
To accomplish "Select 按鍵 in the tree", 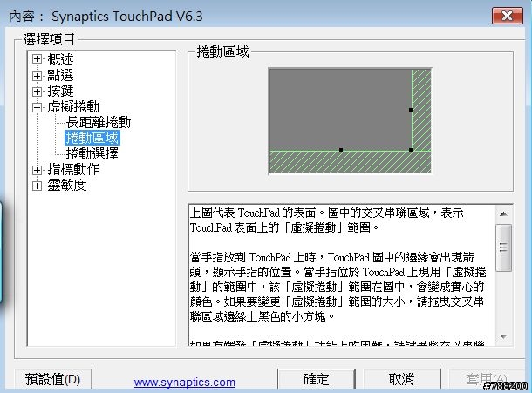I will coord(60,91).
